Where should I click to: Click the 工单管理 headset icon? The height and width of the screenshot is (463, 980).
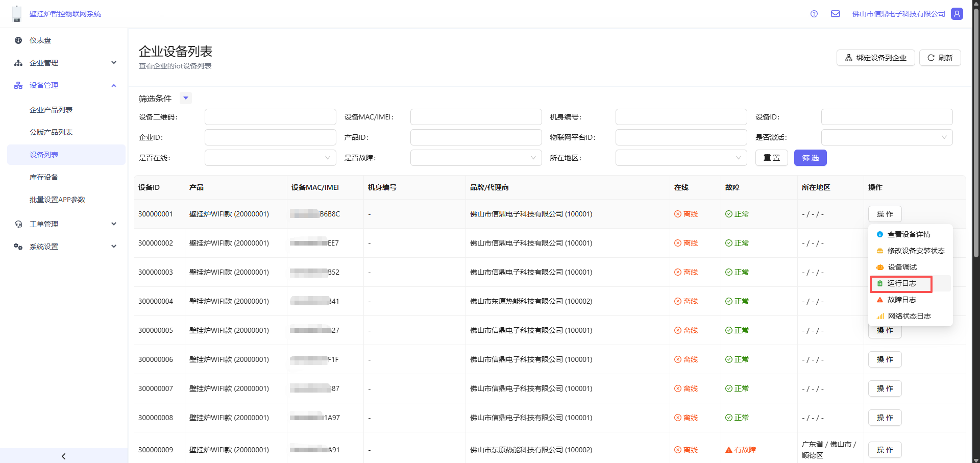coord(18,224)
